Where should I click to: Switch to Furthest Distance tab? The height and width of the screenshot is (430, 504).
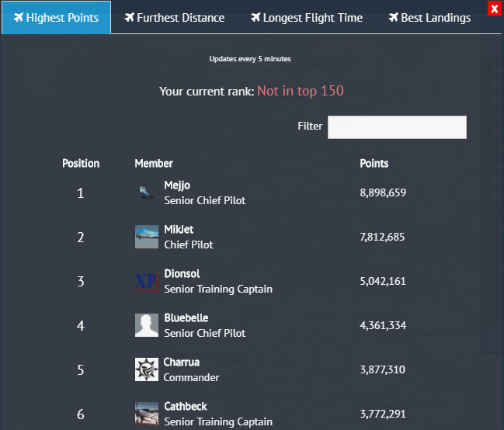point(174,18)
